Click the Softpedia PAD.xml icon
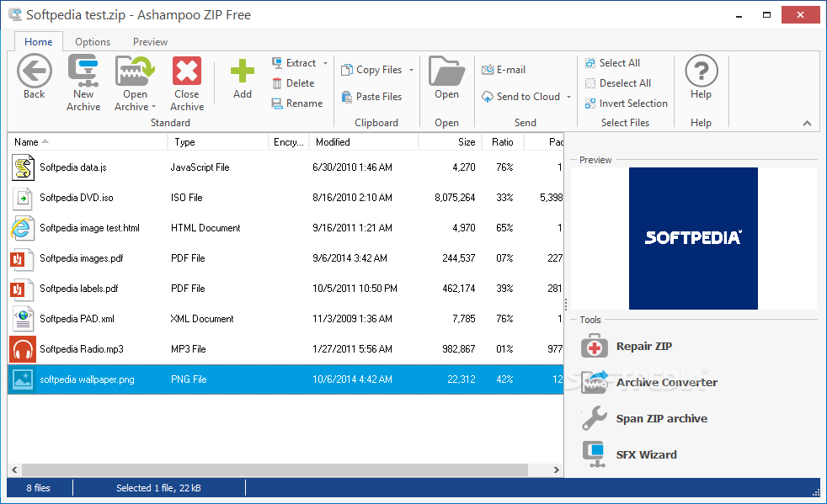This screenshot has width=827, height=504. coord(23,318)
